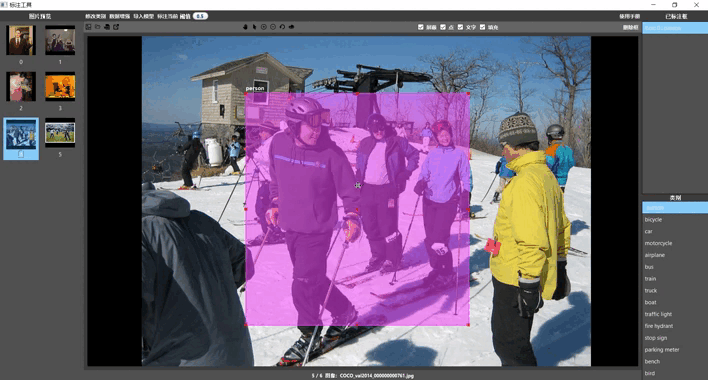
Task: Click the undo curved arrow icon
Action: tap(282, 27)
